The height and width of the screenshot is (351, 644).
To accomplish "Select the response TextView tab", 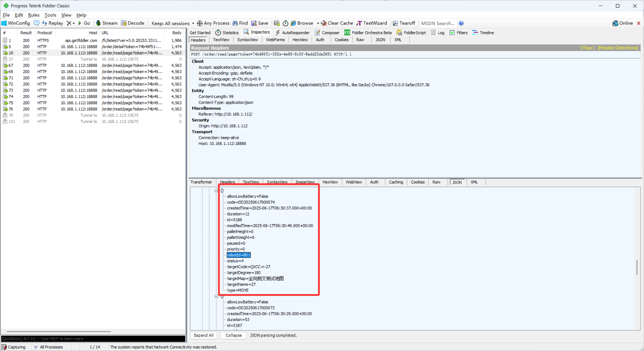I will pyautogui.click(x=251, y=182).
